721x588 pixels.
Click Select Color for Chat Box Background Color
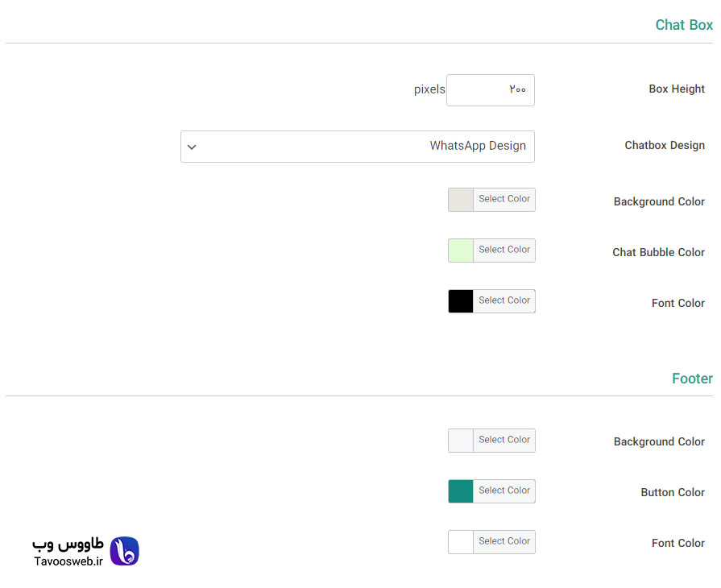pyautogui.click(x=504, y=200)
